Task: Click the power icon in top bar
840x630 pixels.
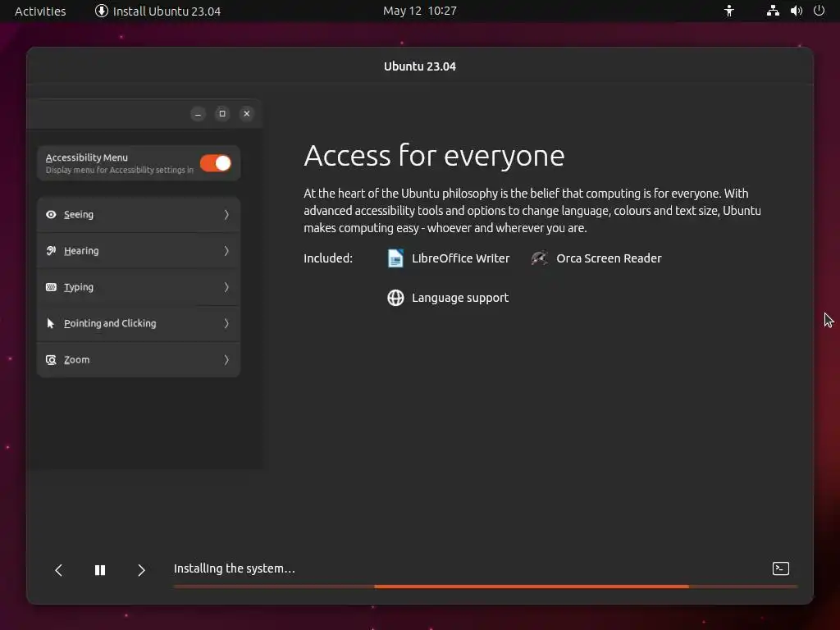Action: click(819, 11)
